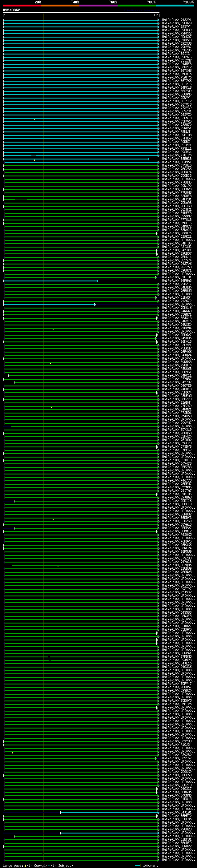Click the 385 end position label

point(155,15)
